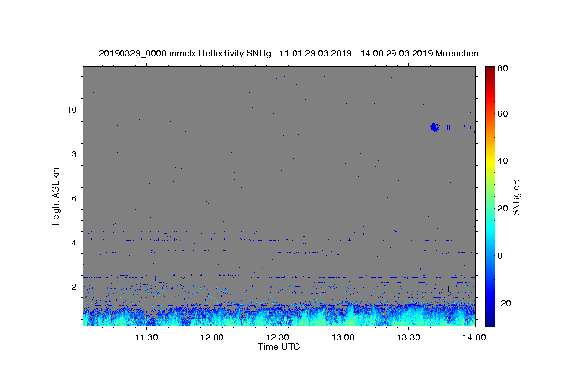Click the colorbar value 40
The height and width of the screenshot is (392, 588).
(504, 161)
